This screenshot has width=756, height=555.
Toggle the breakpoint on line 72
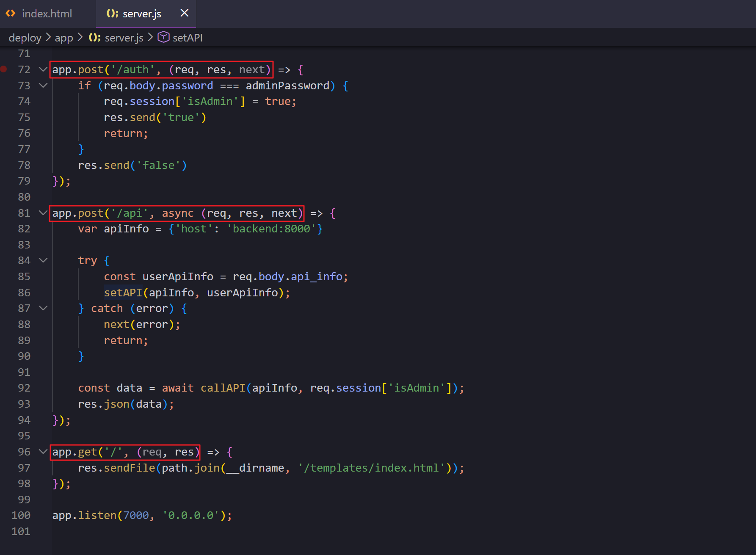point(4,69)
